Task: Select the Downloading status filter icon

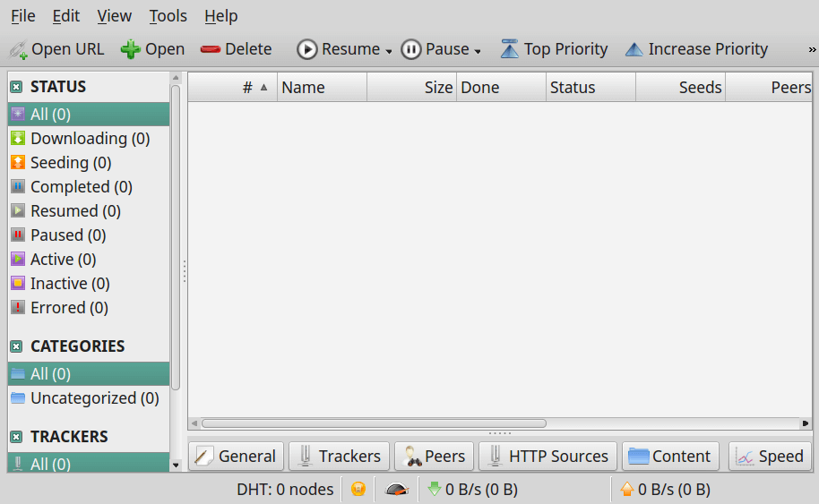Action: click(x=18, y=138)
